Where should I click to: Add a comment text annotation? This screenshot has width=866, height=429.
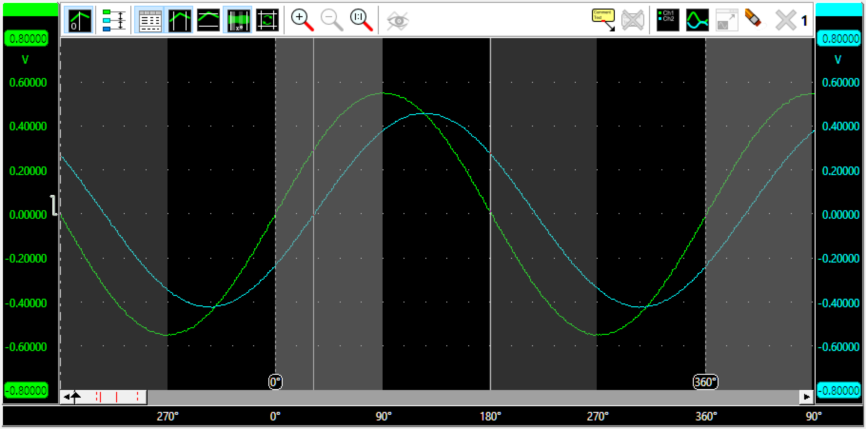tap(603, 20)
